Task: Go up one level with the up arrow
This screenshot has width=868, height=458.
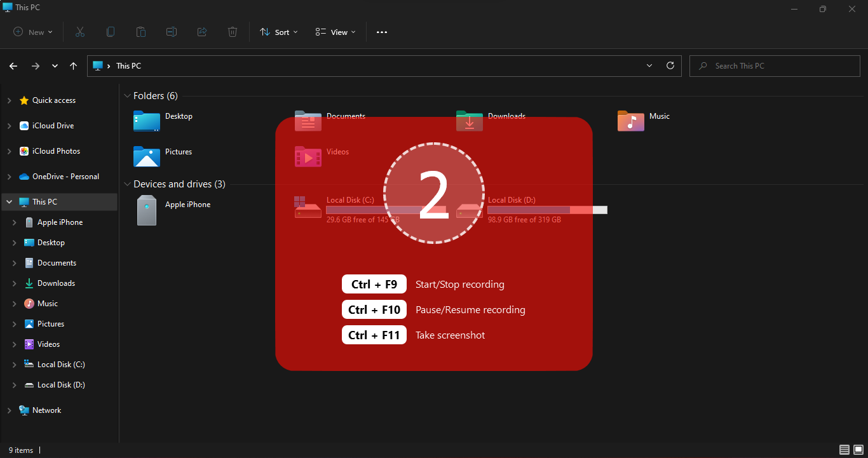Action: pyautogui.click(x=74, y=66)
